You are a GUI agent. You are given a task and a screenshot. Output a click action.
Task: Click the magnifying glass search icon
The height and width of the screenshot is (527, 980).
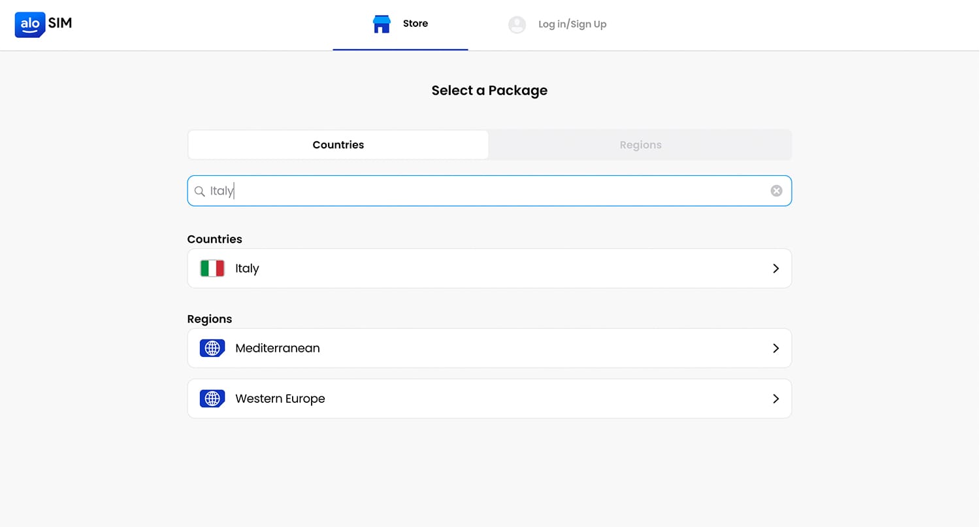(200, 192)
